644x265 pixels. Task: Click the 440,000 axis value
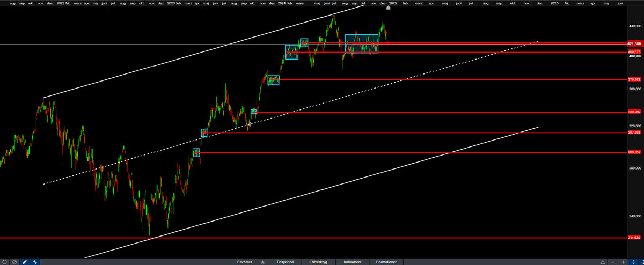(635, 26)
